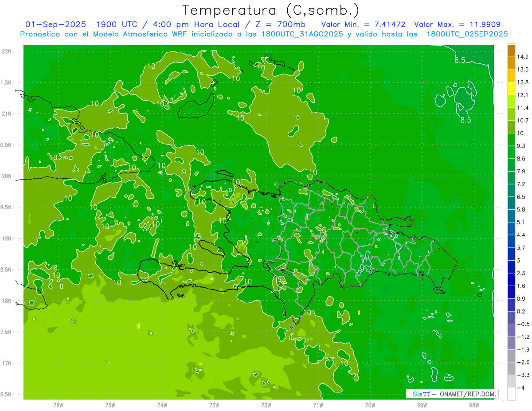Image resolution: width=532 pixels, height=411 pixels.
Task: Click the '20N' latitude axis label
Action: [x=7, y=176]
